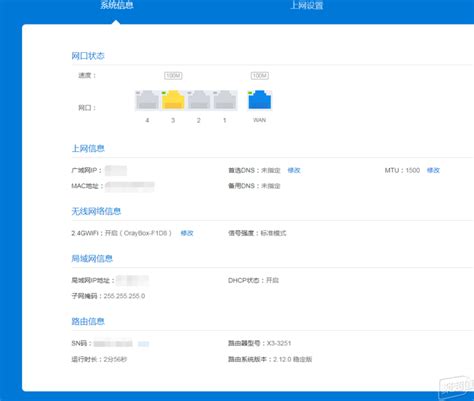Click the 局域网信息 section heading
The width and height of the screenshot is (474, 401).
click(92, 259)
